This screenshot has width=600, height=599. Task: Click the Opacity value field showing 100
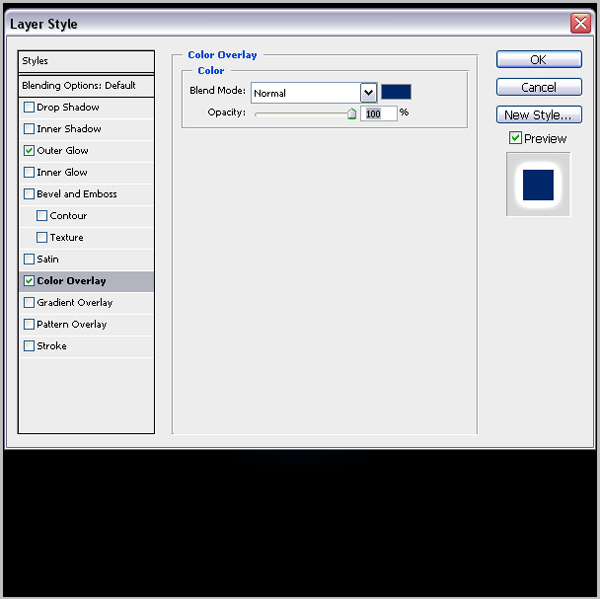[x=378, y=114]
